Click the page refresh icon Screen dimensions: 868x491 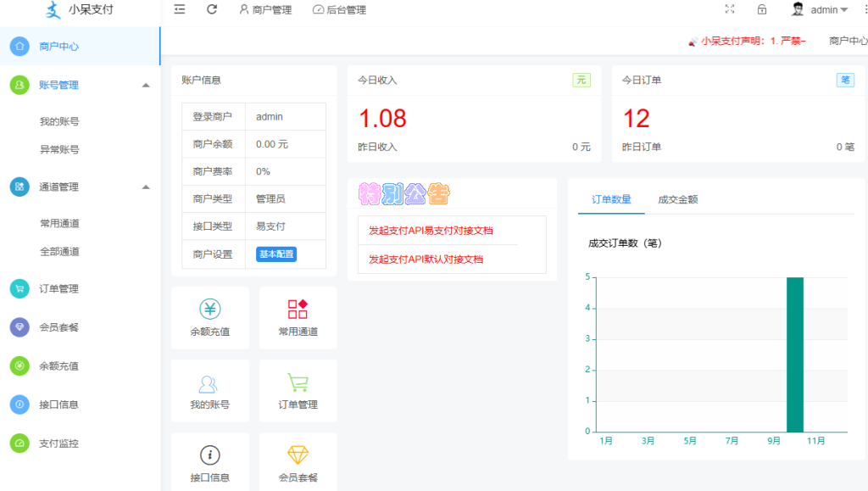click(212, 9)
